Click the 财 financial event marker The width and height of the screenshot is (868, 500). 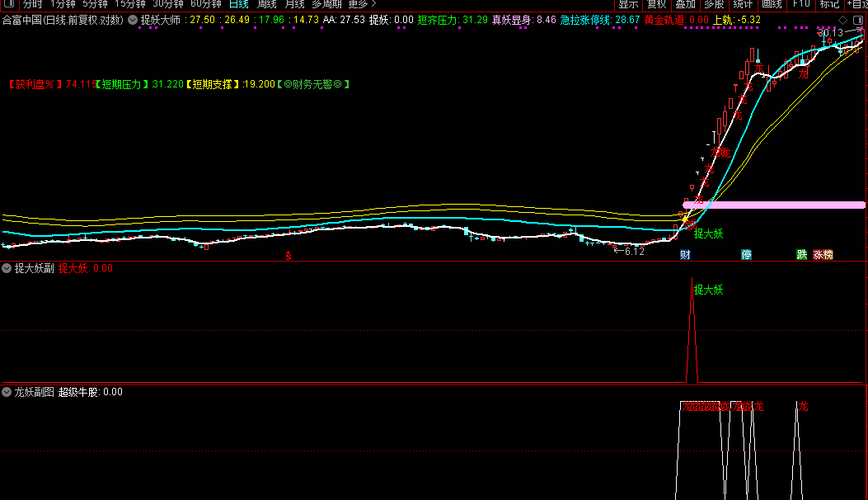click(685, 254)
